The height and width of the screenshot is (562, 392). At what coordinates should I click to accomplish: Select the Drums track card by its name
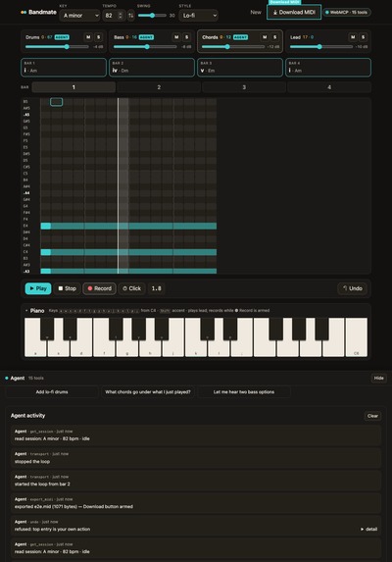click(x=32, y=37)
